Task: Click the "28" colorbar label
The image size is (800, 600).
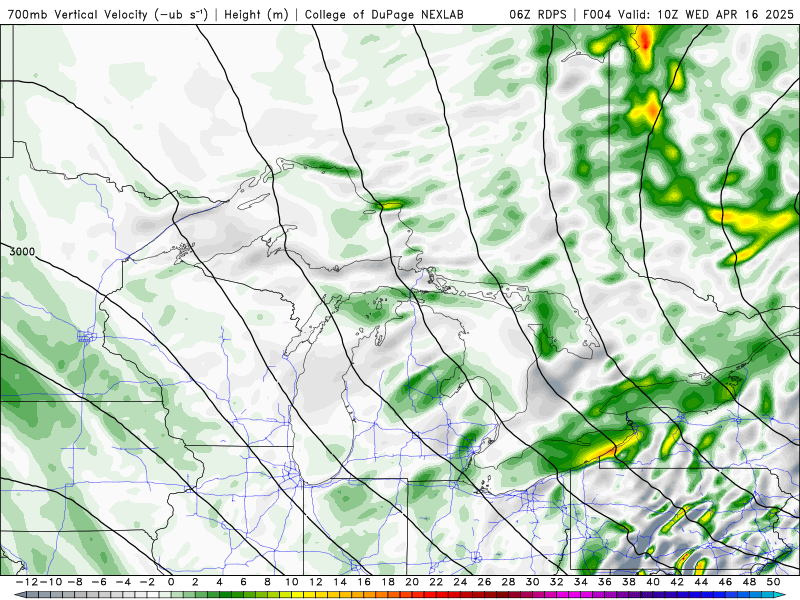Action: (509, 582)
